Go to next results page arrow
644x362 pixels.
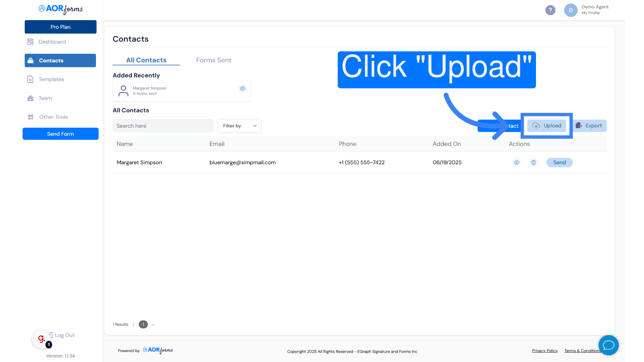pos(153,324)
